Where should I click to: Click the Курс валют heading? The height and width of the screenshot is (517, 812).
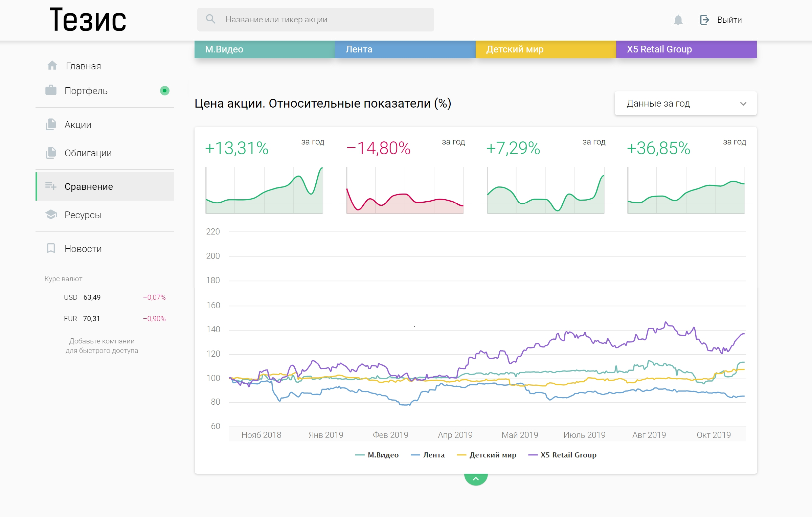(63, 279)
